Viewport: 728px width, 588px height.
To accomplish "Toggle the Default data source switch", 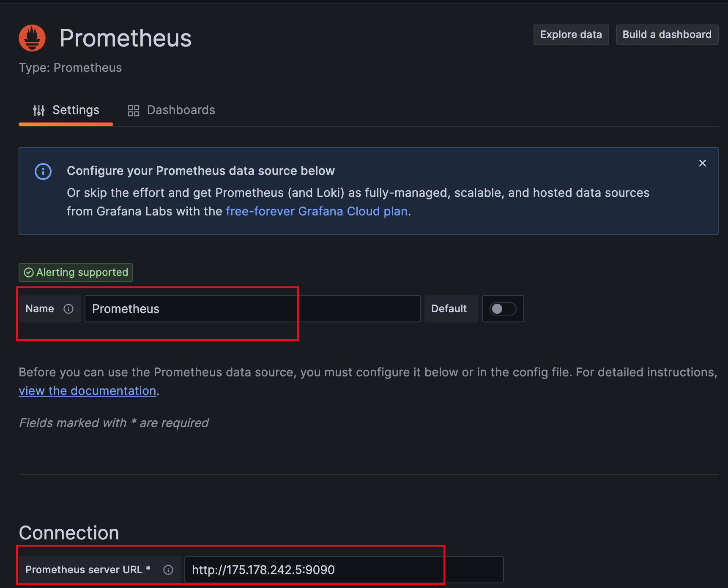I will (x=503, y=309).
